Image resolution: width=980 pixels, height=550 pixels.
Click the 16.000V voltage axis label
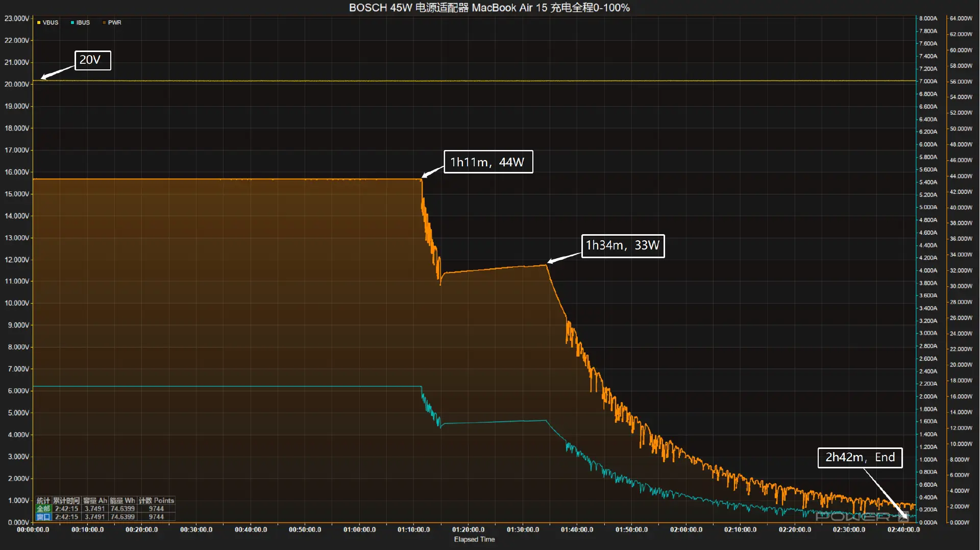pyautogui.click(x=17, y=172)
